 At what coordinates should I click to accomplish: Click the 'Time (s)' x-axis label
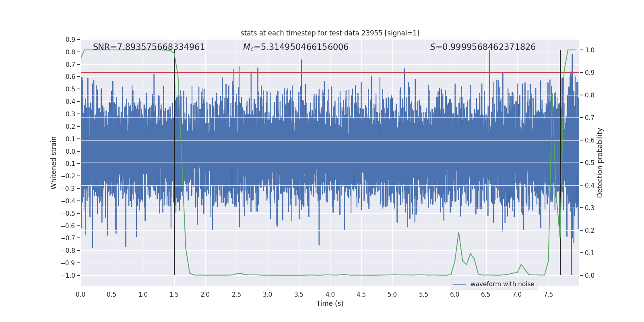[x=330, y=303]
